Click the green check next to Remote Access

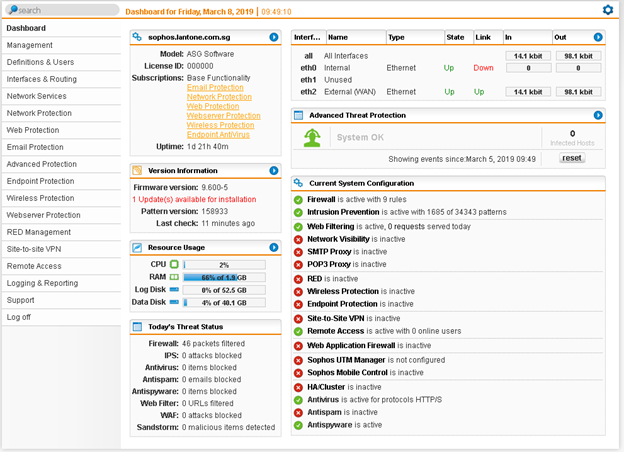pos(298,331)
